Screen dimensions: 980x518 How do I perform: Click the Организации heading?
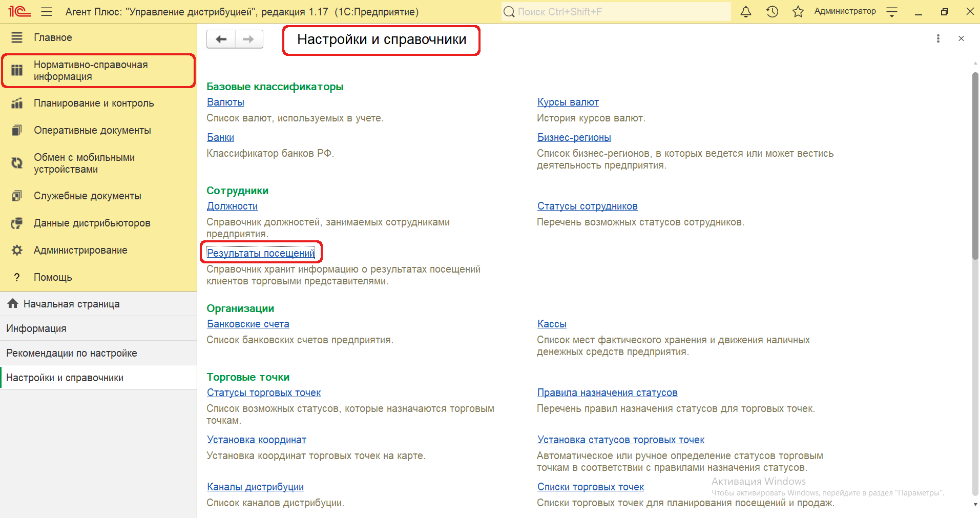[x=240, y=308]
